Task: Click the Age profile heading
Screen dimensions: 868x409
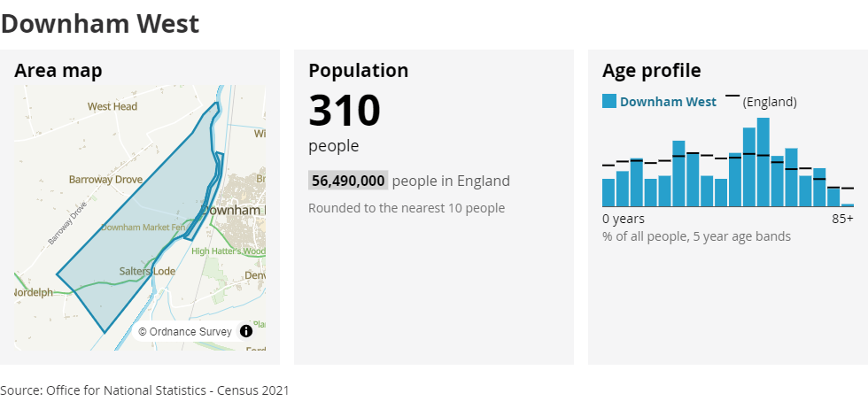Action: pos(652,71)
